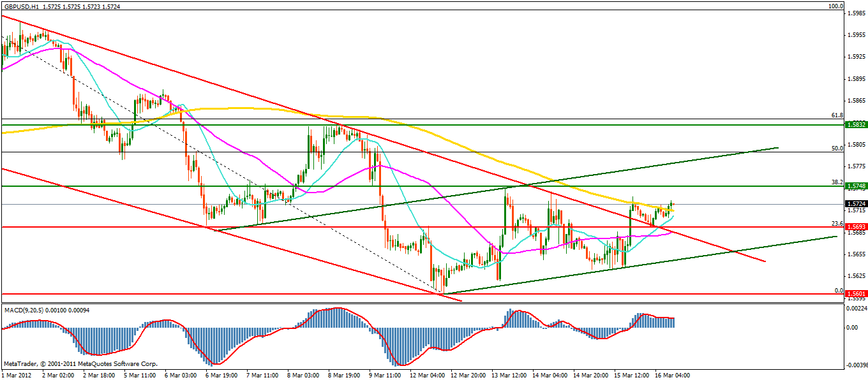Click the 1 Mar 2012 date label
This screenshot has height=380, width=868.
click(17, 375)
